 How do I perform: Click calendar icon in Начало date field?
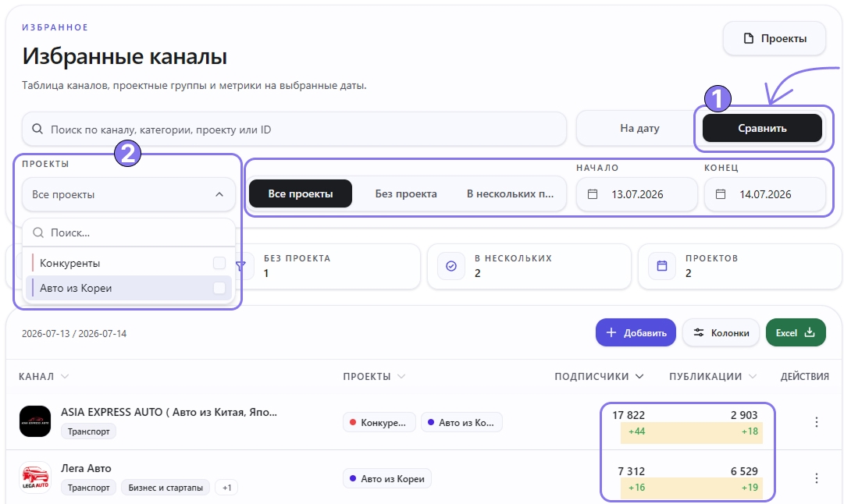tap(593, 194)
